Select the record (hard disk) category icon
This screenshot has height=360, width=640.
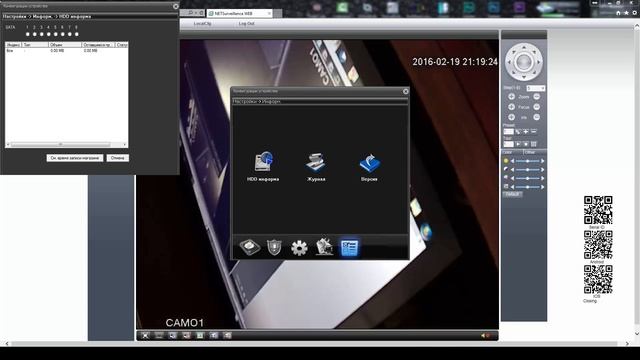(x=250, y=247)
